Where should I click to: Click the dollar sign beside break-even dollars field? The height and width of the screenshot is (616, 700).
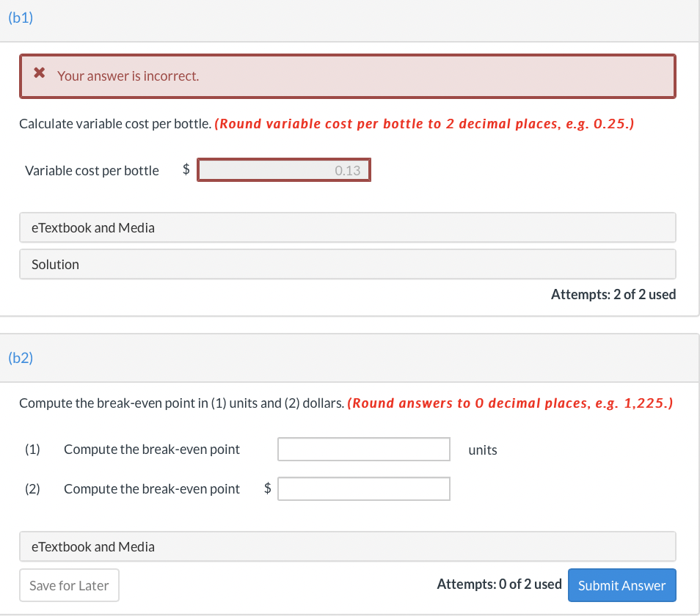268,488
